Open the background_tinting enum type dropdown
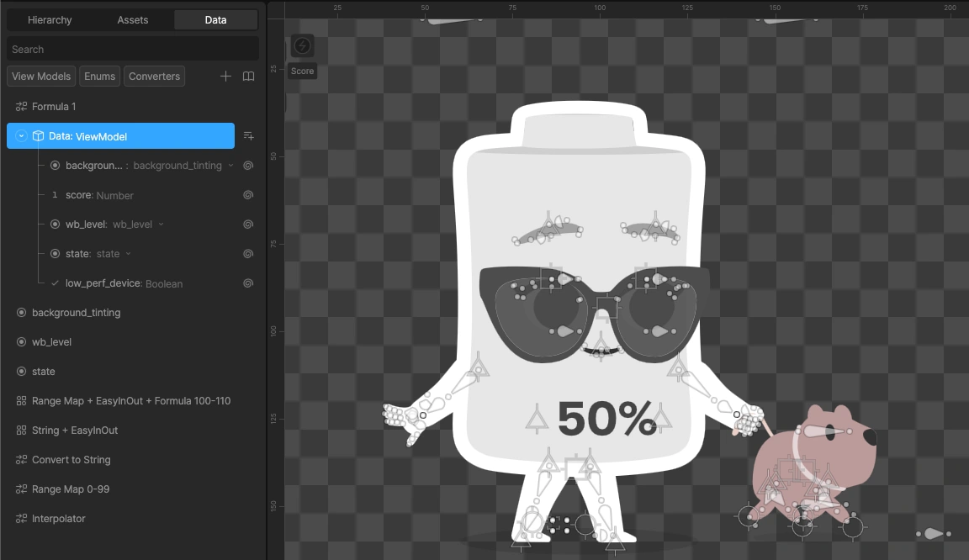 pos(230,166)
